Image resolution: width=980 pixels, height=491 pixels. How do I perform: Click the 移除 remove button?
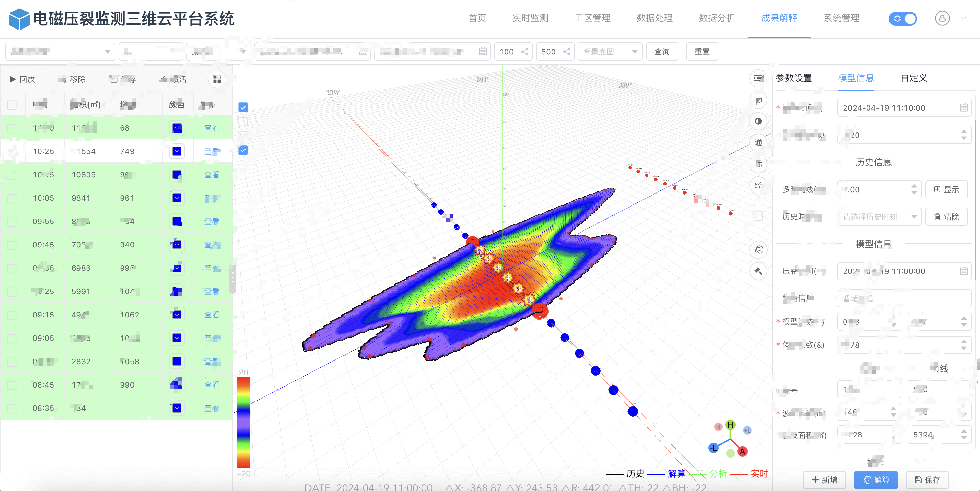click(x=72, y=79)
